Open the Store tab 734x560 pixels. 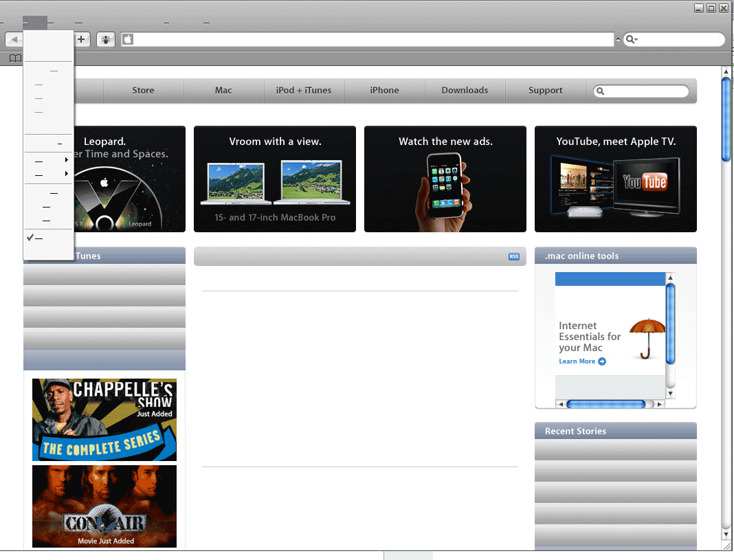(x=143, y=90)
